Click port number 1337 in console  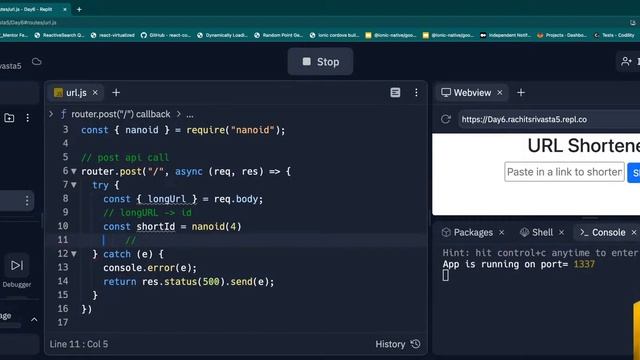pyautogui.click(x=584, y=264)
